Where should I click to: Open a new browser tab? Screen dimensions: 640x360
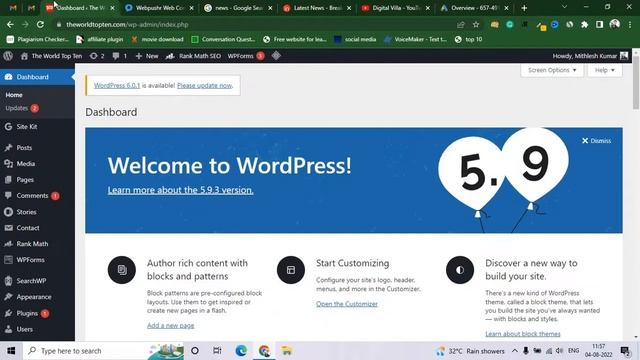[524, 8]
